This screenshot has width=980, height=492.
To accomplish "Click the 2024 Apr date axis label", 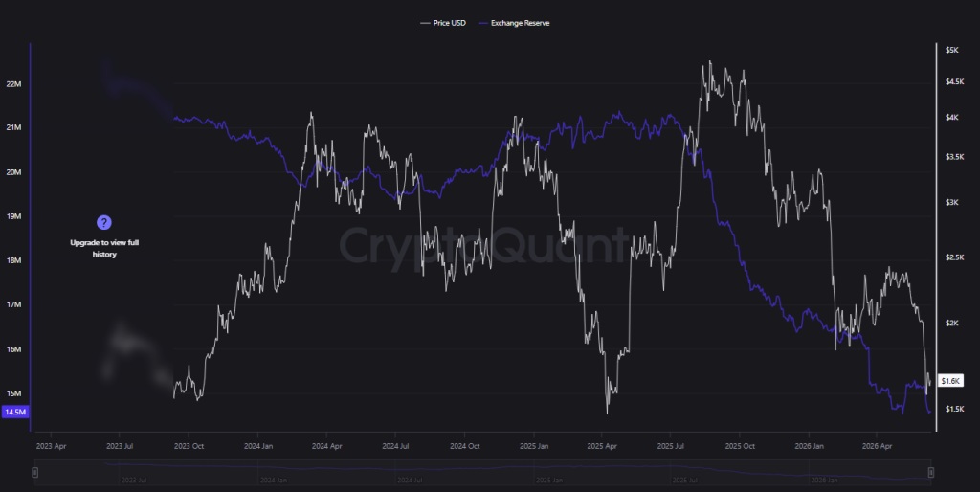I will (327, 446).
